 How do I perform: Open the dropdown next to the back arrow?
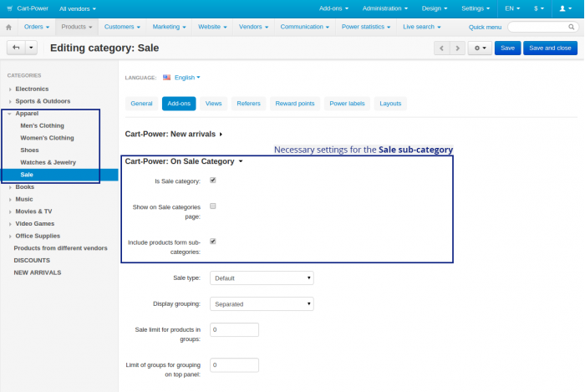(x=32, y=48)
